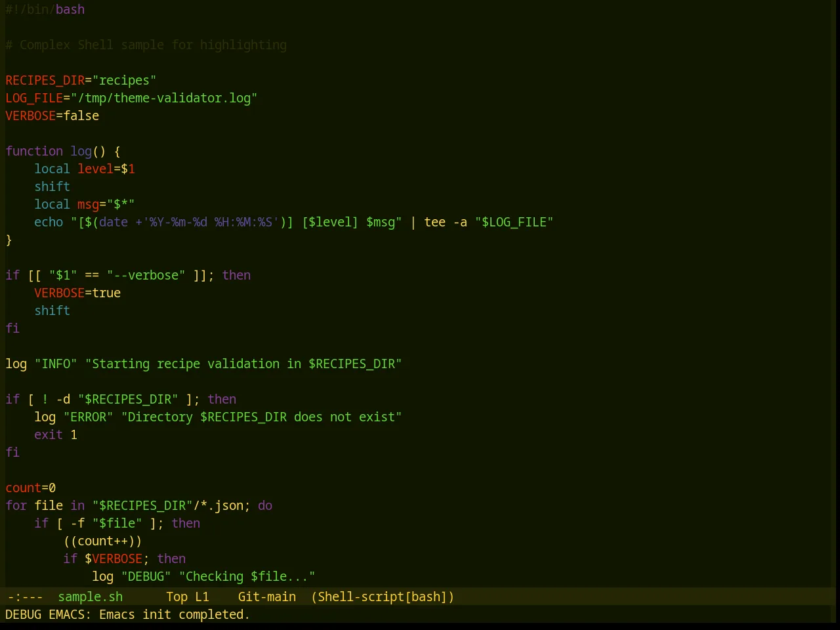This screenshot has height=630, width=840.
Task: Click 'local level=$1' line
Action: (85, 169)
